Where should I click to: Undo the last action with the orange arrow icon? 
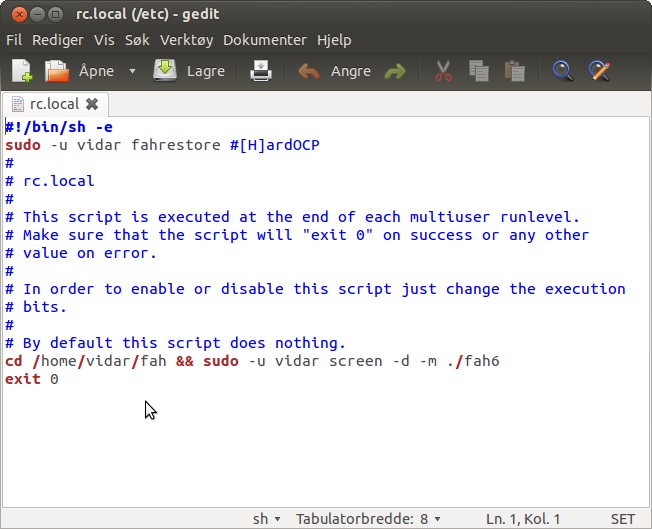coord(309,72)
